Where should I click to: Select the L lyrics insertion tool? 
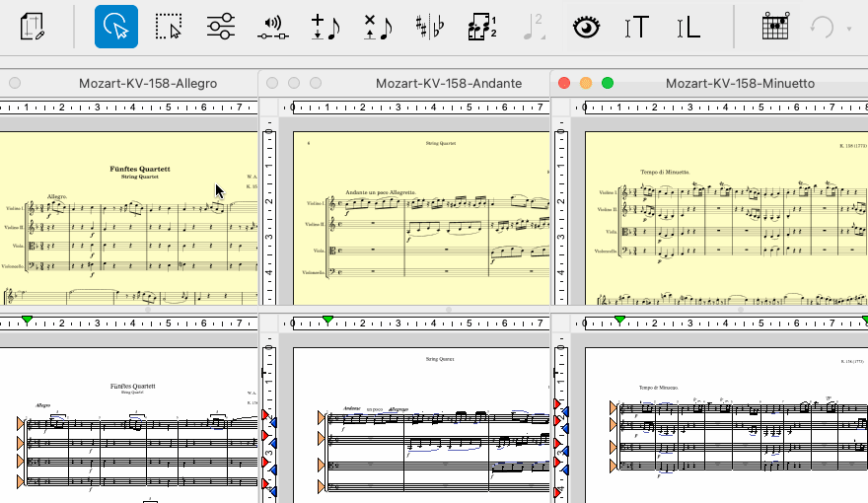point(688,27)
